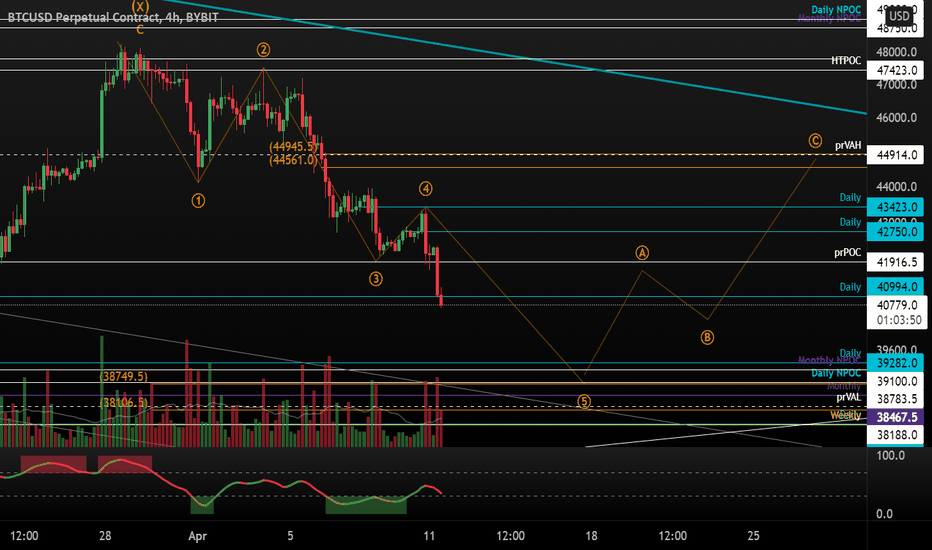Select the (44561.0) price annotation
Image resolution: width=932 pixels, height=550 pixels.
[293, 160]
